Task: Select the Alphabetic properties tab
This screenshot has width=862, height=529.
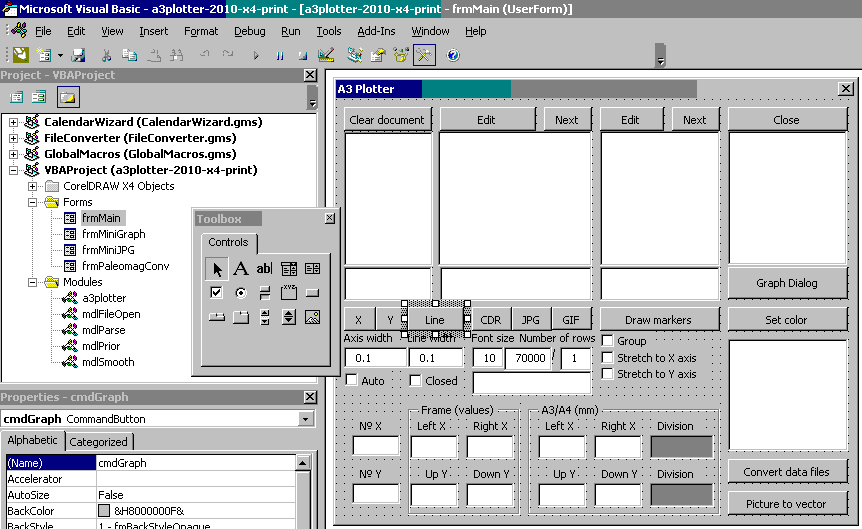Action: [x=32, y=440]
